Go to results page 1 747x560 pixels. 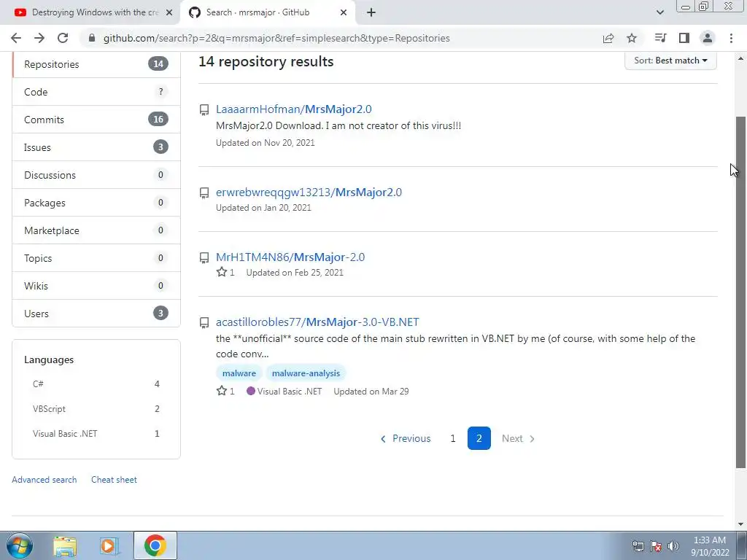coord(453,438)
